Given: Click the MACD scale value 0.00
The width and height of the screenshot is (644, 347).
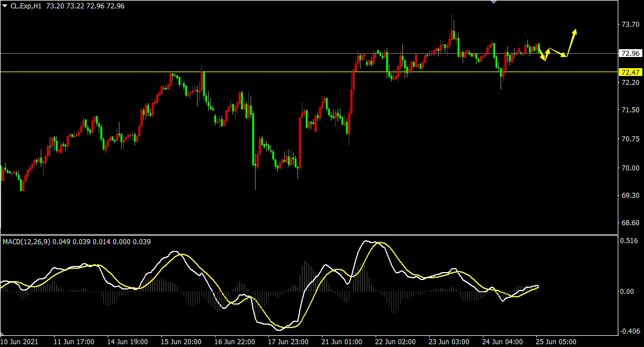Looking at the screenshot, I should click(x=627, y=292).
